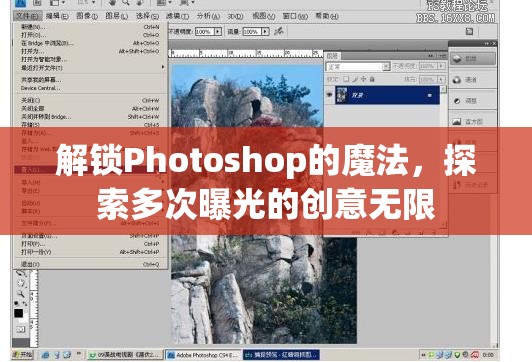Click the Photoshop Ps logo icon
Screen dimensions: 532x362
click(21, 3)
